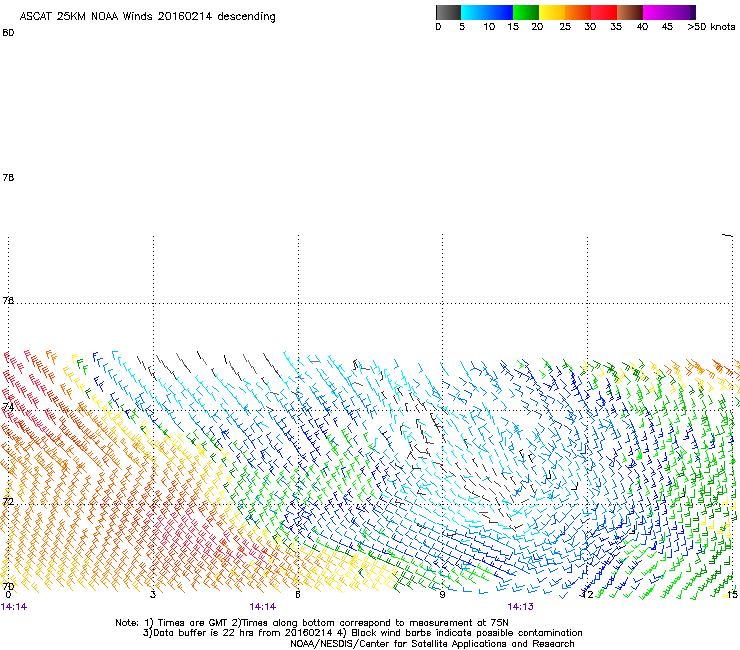The width and height of the screenshot is (740, 650).
Task: Click the green 15-20 knots color bar segment
Action: click(x=526, y=12)
